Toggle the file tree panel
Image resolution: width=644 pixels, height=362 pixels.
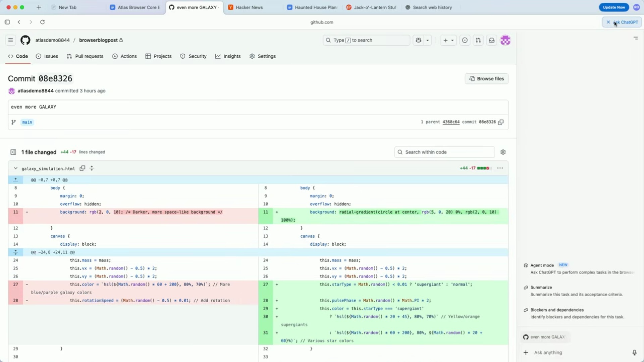pos(13,152)
